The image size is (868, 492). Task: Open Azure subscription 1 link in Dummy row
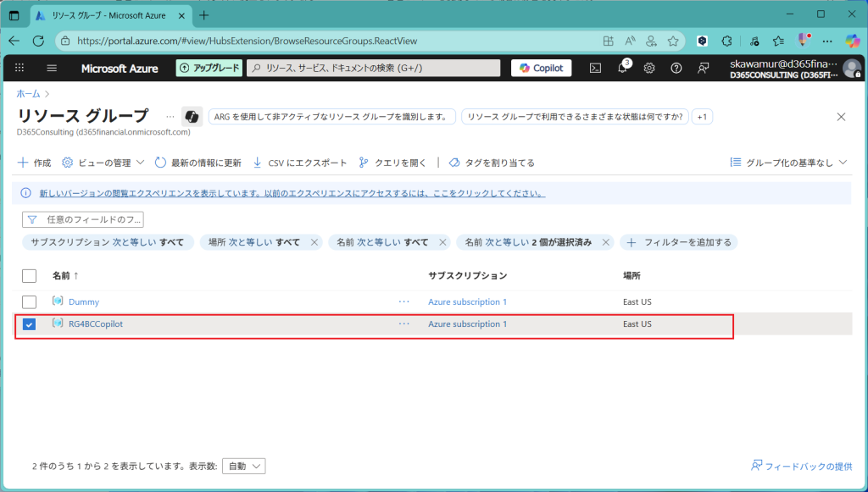click(467, 301)
